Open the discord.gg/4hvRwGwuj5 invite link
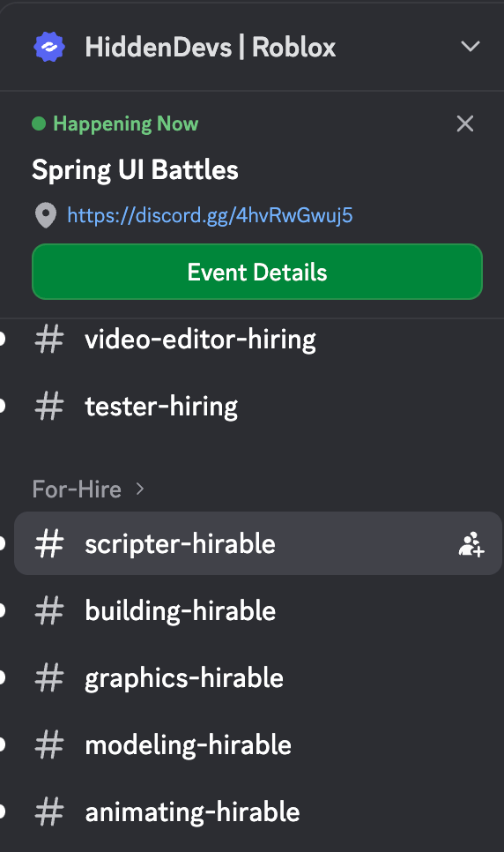 click(x=210, y=216)
